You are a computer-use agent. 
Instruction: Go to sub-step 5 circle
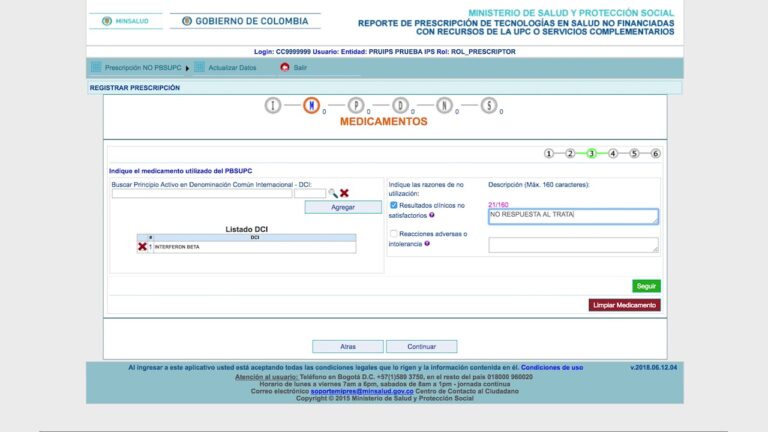coord(634,154)
